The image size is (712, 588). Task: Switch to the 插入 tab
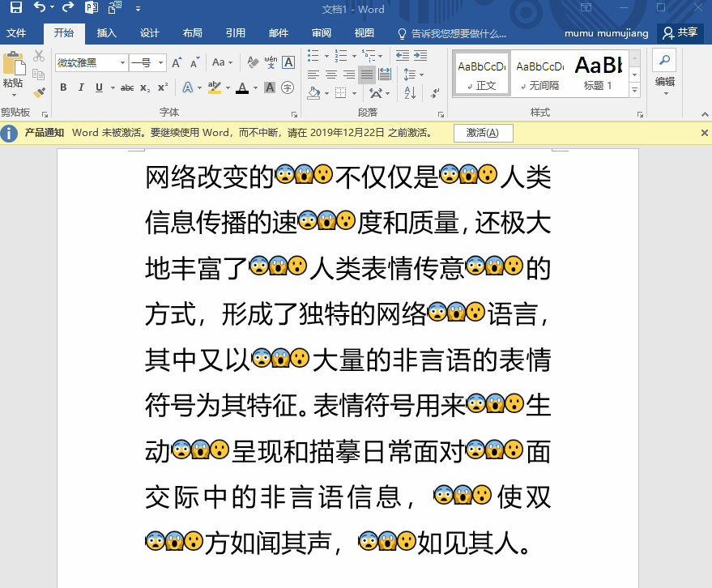[107, 32]
